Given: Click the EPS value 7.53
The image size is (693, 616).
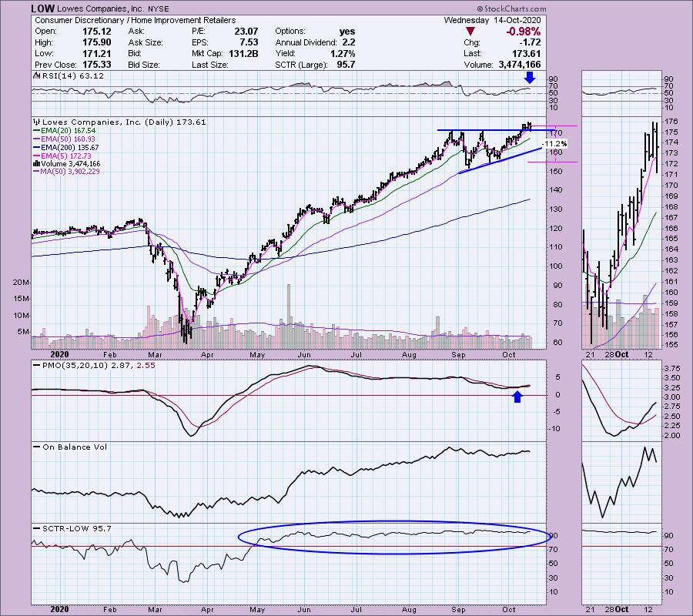Looking at the screenshot, I should (249, 42).
